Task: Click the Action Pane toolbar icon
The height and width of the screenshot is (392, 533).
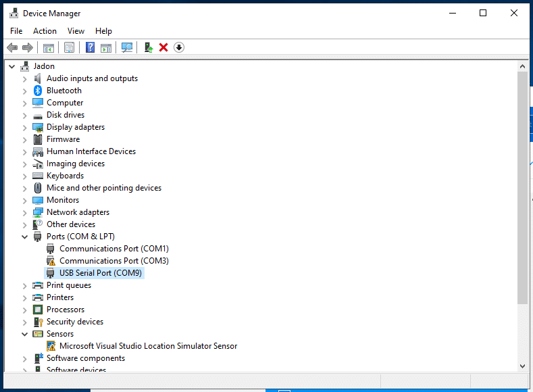Action: (x=106, y=47)
